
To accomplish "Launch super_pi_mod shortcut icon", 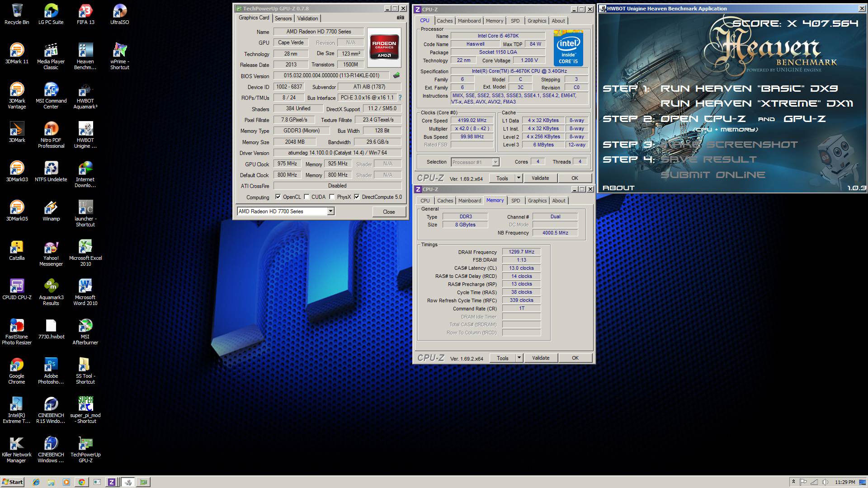I will [x=85, y=410].
